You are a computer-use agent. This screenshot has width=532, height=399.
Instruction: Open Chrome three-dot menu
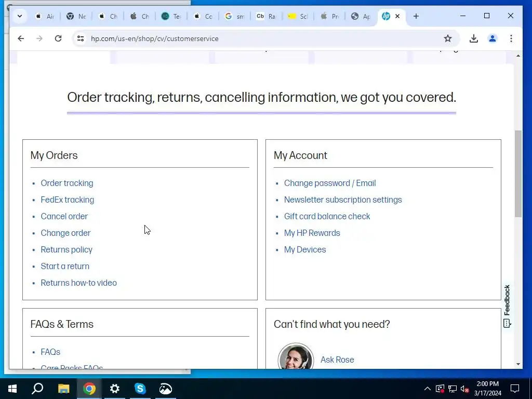pyautogui.click(x=511, y=38)
